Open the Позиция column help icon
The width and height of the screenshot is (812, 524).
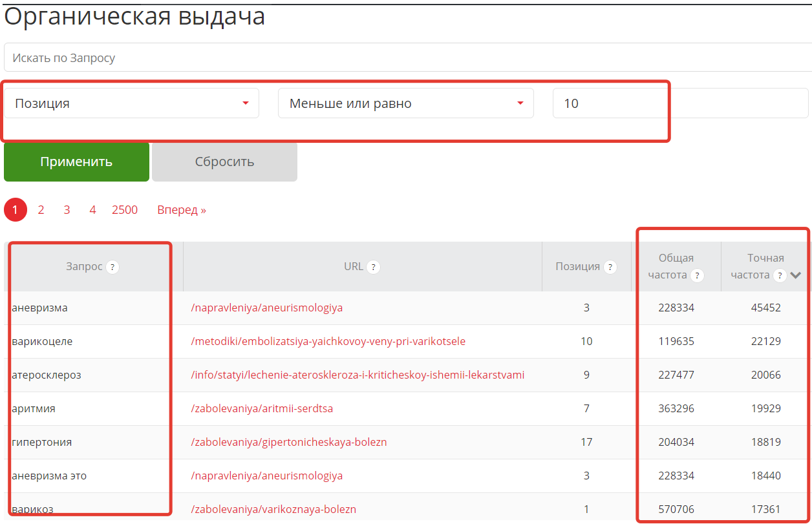[x=609, y=266]
